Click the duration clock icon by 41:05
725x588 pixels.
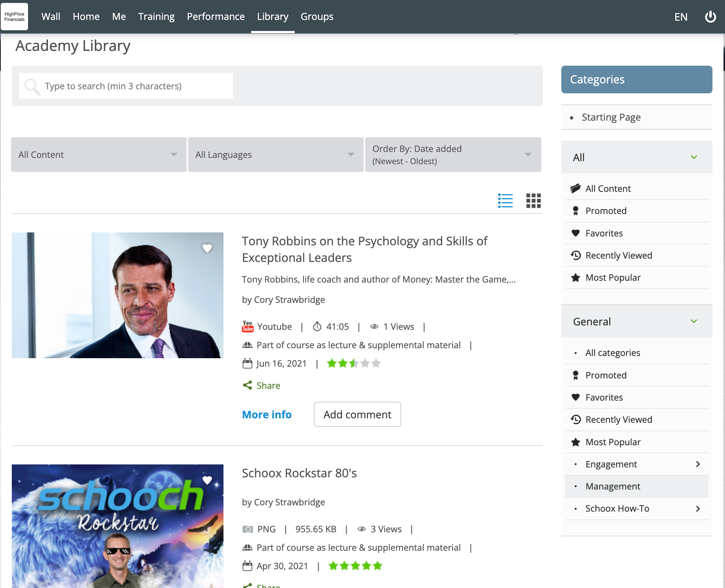[317, 326]
